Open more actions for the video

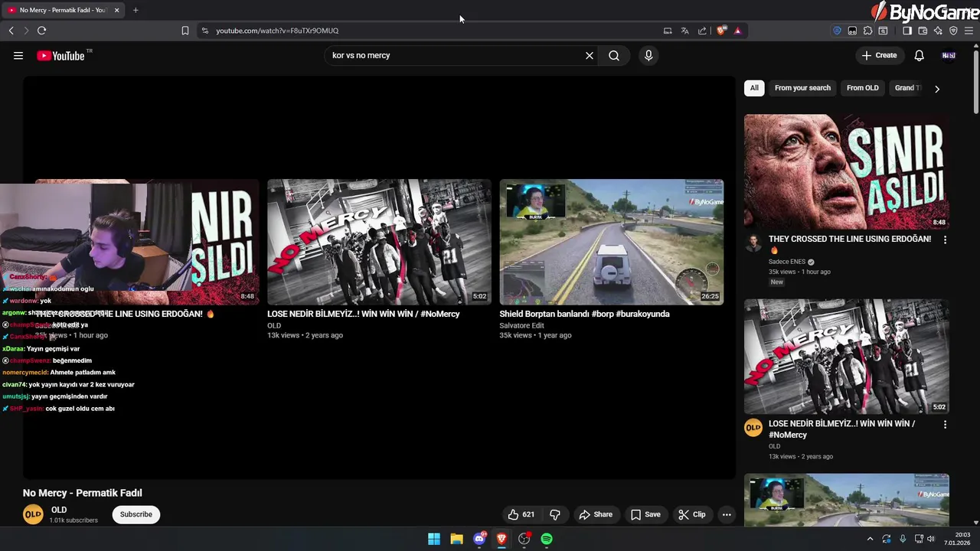(727, 514)
